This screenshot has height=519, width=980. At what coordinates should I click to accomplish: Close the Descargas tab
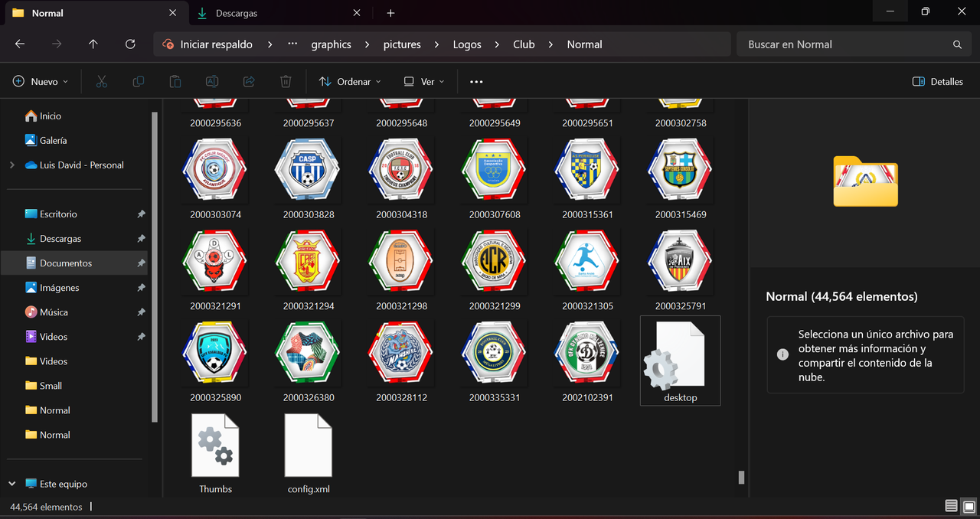pos(357,13)
